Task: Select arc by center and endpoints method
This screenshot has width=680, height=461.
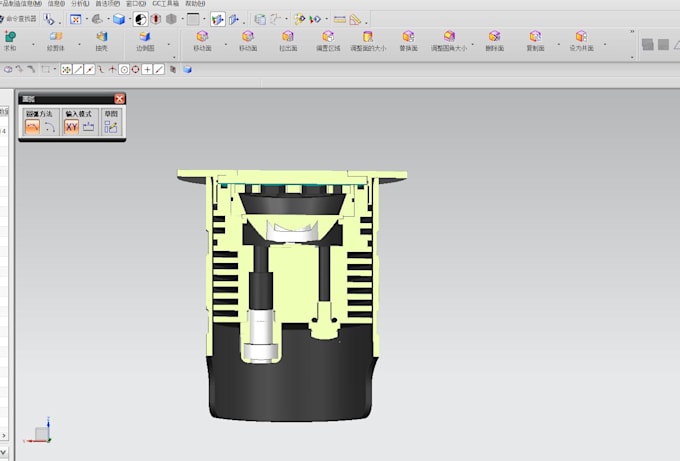Action: coord(49,127)
